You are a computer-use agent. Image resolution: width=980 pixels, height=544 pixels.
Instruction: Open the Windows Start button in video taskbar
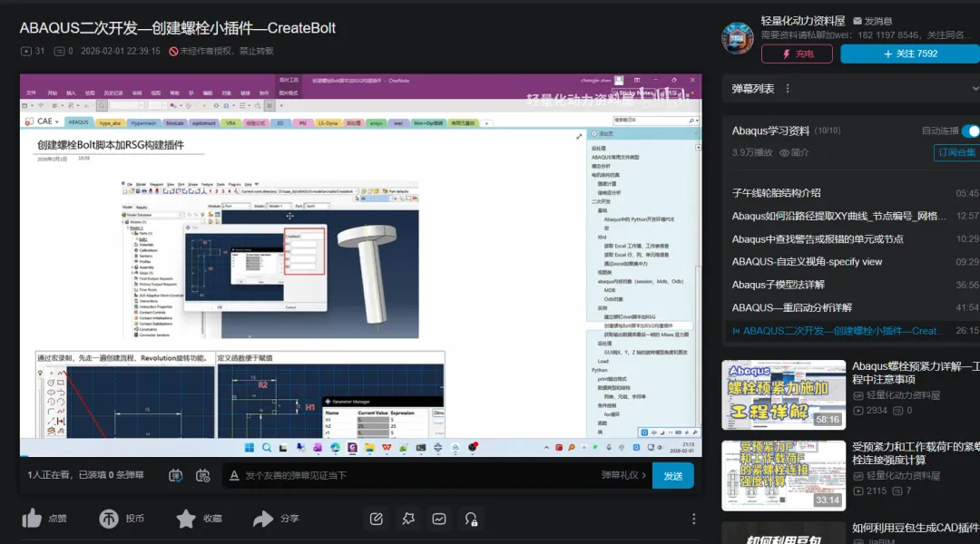[x=250, y=447]
